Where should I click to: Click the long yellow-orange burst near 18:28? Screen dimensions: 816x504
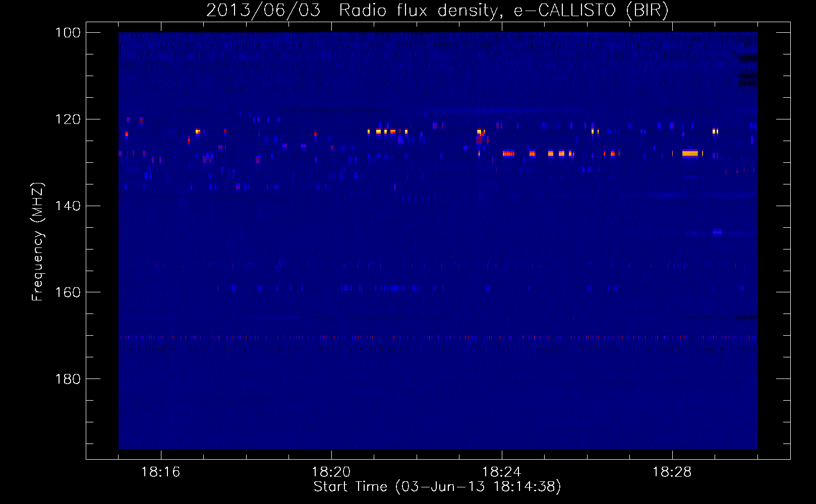pos(690,153)
